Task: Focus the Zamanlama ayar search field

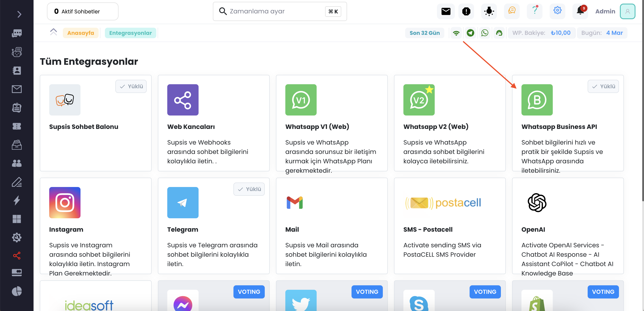Action: pos(280,11)
